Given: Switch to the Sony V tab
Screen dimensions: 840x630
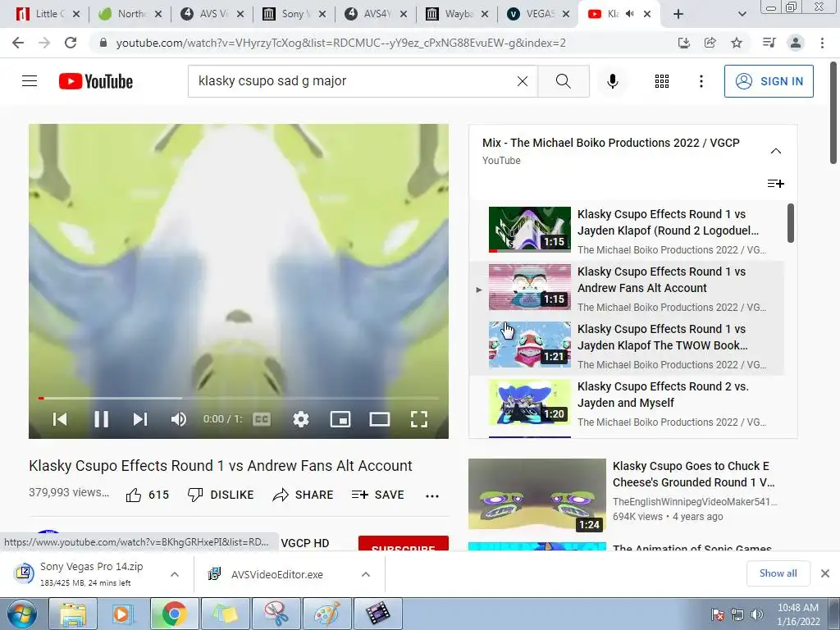Looking at the screenshot, I should point(294,14).
